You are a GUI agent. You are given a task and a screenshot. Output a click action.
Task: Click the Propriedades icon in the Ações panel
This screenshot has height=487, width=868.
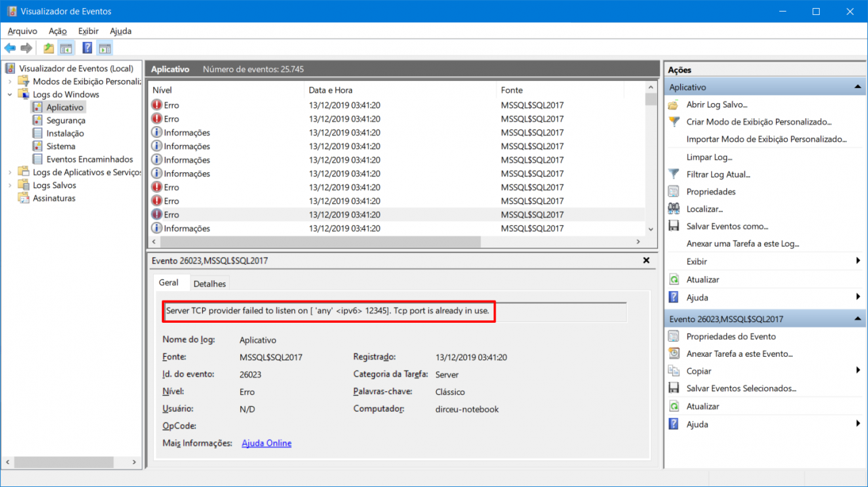point(672,191)
